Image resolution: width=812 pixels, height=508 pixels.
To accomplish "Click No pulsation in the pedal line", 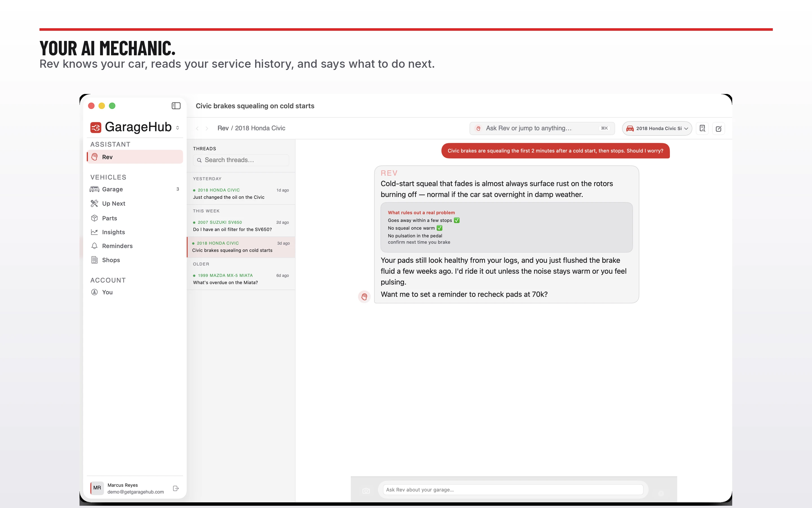I will pos(415,236).
